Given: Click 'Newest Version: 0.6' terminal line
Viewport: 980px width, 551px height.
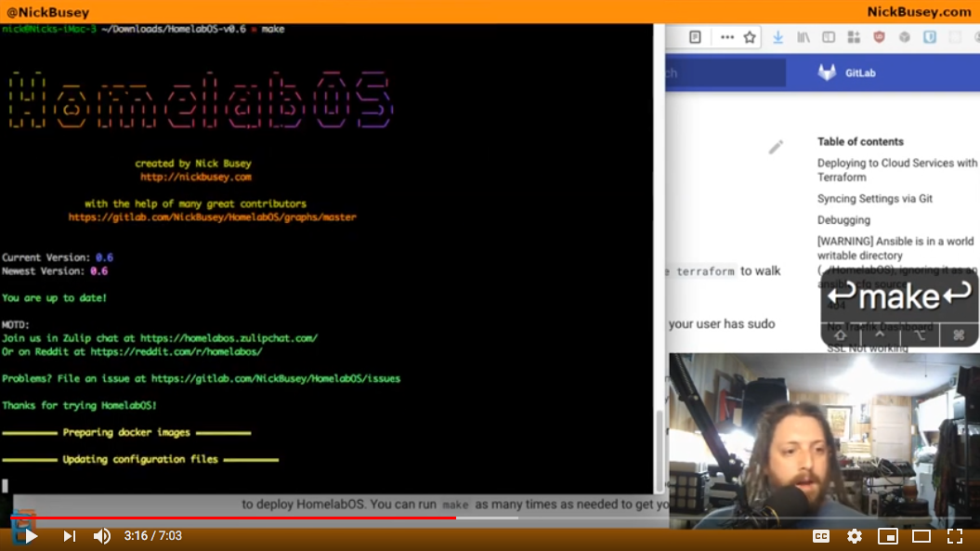Looking at the screenshot, I should click(55, 271).
